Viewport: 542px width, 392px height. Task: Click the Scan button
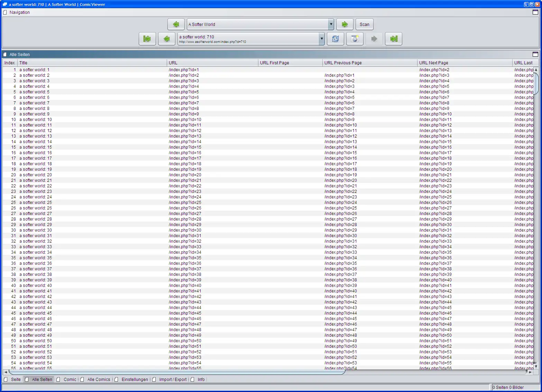click(x=365, y=24)
